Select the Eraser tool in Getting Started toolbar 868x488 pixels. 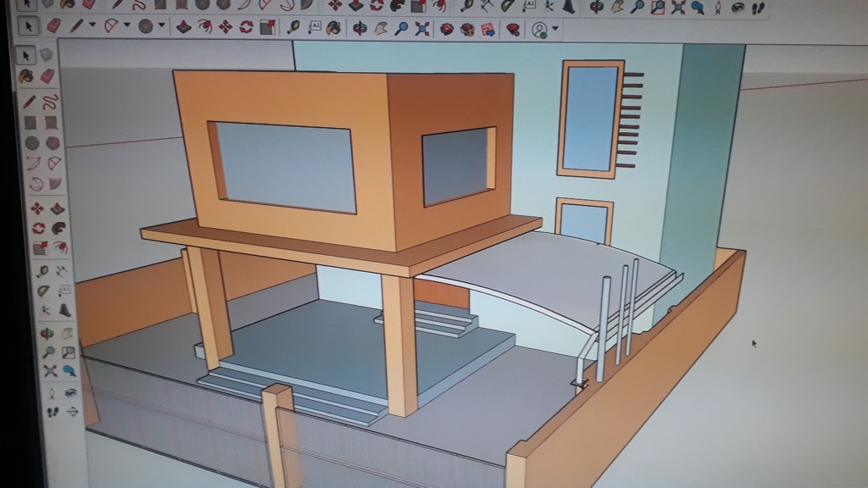click(x=54, y=27)
